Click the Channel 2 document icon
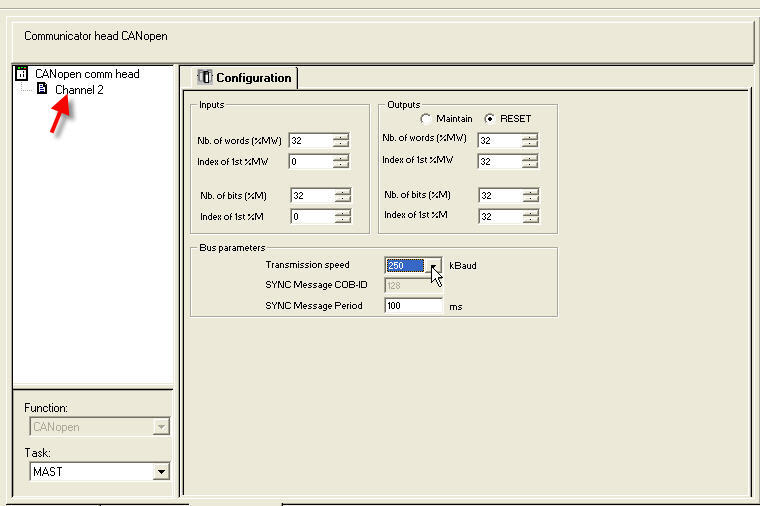The image size is (760, 506). [x=42, y=89]
